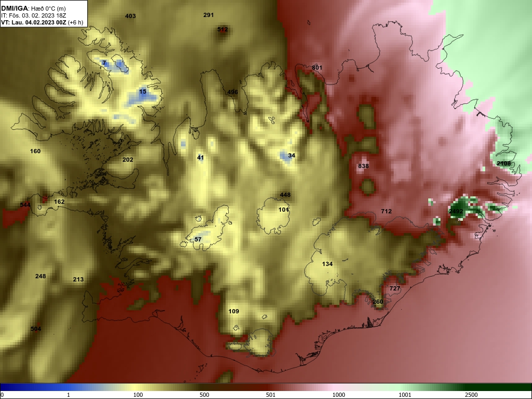The width and height of the screenshot is (532, 399).
Task: Select the 34 label on the blue spot
Action: pyautogui.click(x=292, y=155)
